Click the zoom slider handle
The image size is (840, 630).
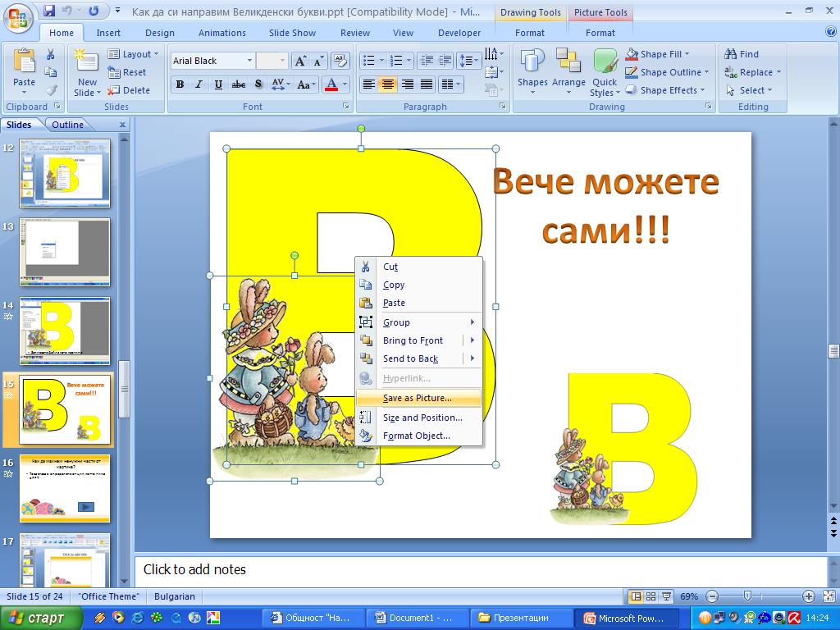(x=747, y=596)
